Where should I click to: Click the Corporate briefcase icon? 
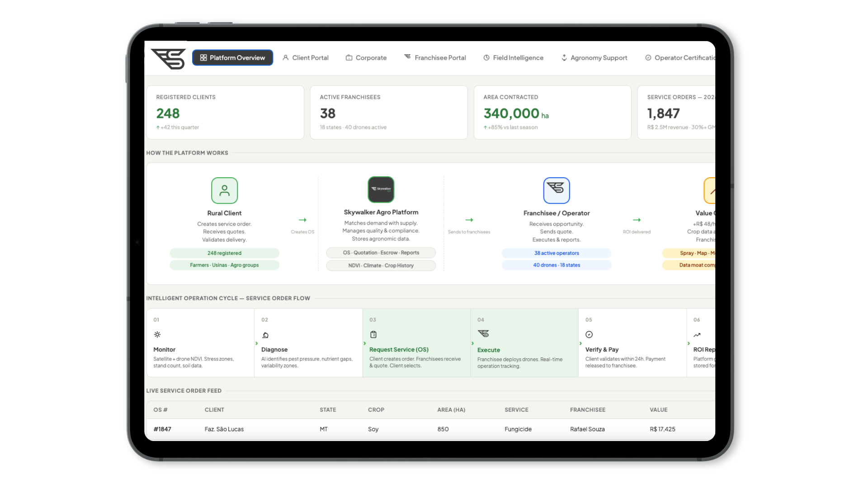(x=349, y=58)
